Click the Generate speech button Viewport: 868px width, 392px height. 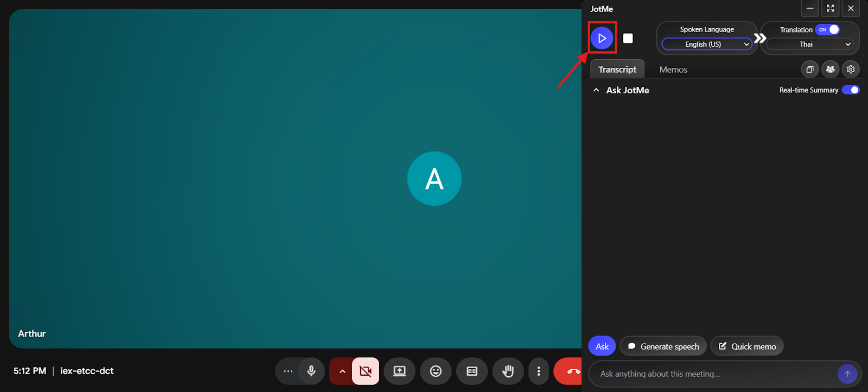(x=663, y=346)
